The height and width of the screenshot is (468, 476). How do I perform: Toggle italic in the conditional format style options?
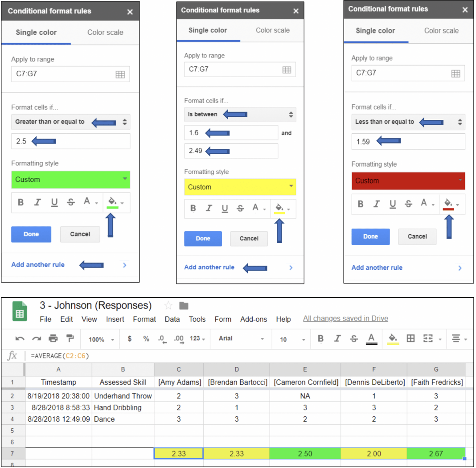[x=37, y=202]
